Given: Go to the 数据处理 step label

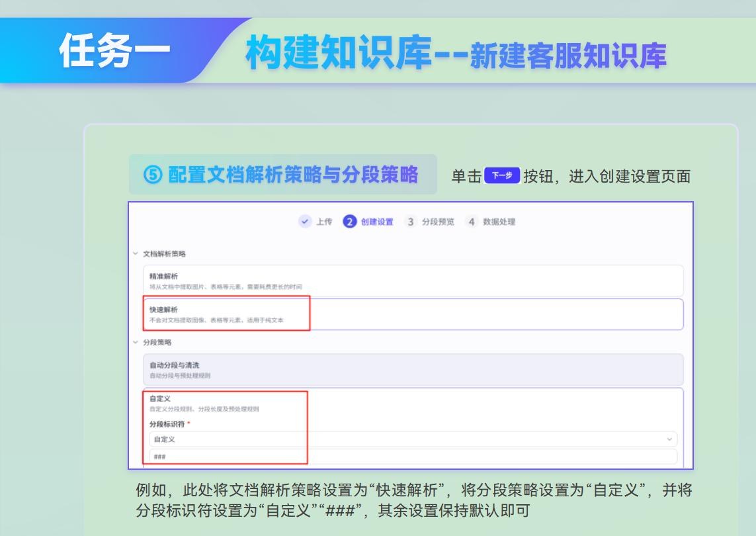Looking at the screenshot, I should point(499,222).
